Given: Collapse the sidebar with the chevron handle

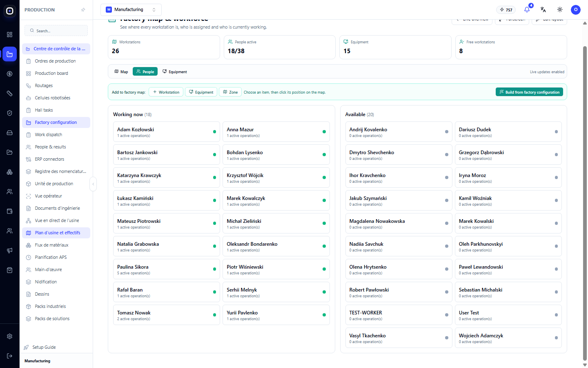Looking at the screenshot, I should [93, 184].
